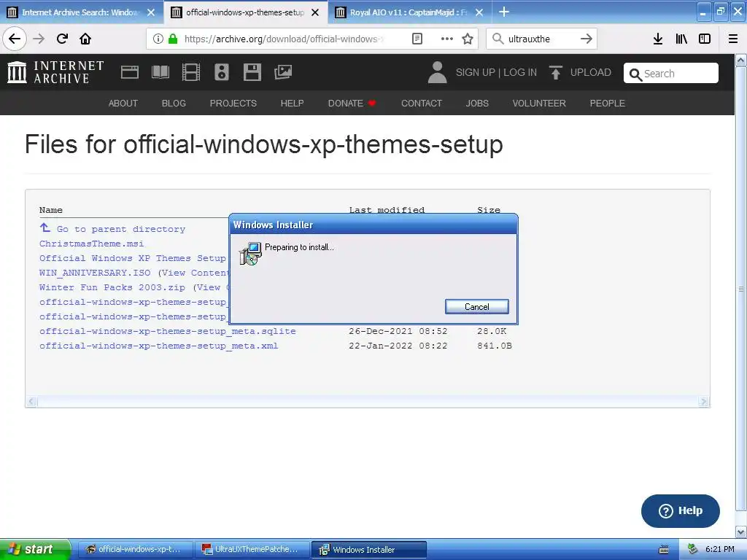The height and width of the screenshot is (560, 747).
Task: Go back using the browser back arrow
Action: pyautogui.click(x=15, y=39)
